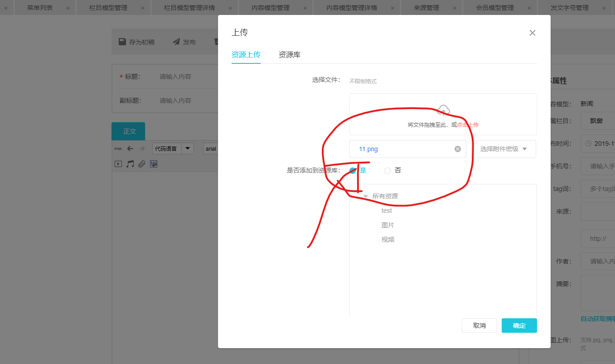Select the 图片 folder in resource tree
Image resolution: width=615 pixels, height=364 pixels.
pos(388,225)
